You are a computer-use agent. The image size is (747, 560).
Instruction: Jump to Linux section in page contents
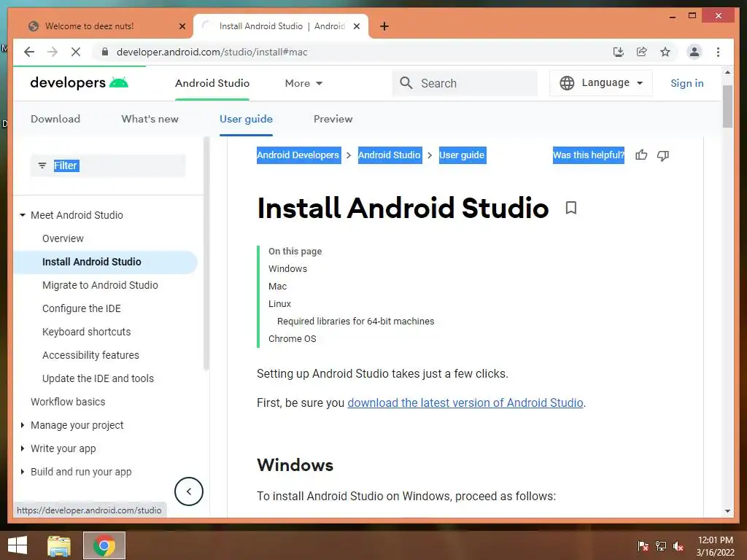(x=279, y=304)
